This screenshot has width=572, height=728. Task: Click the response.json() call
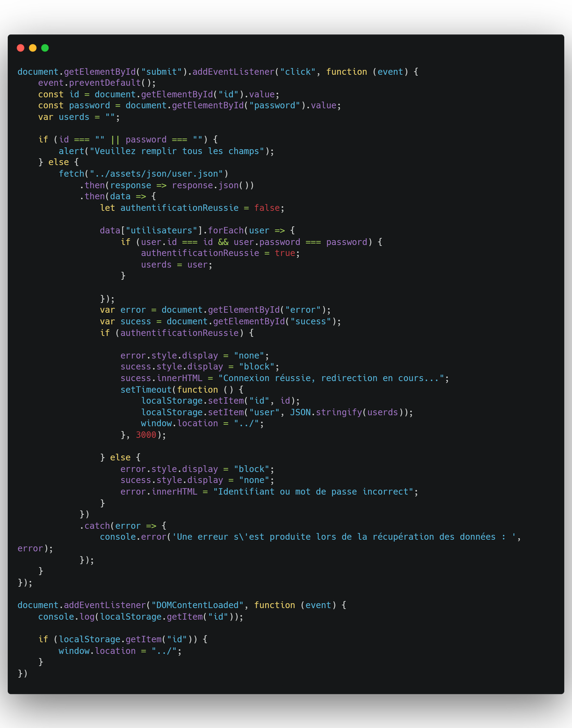coord(213,185)
